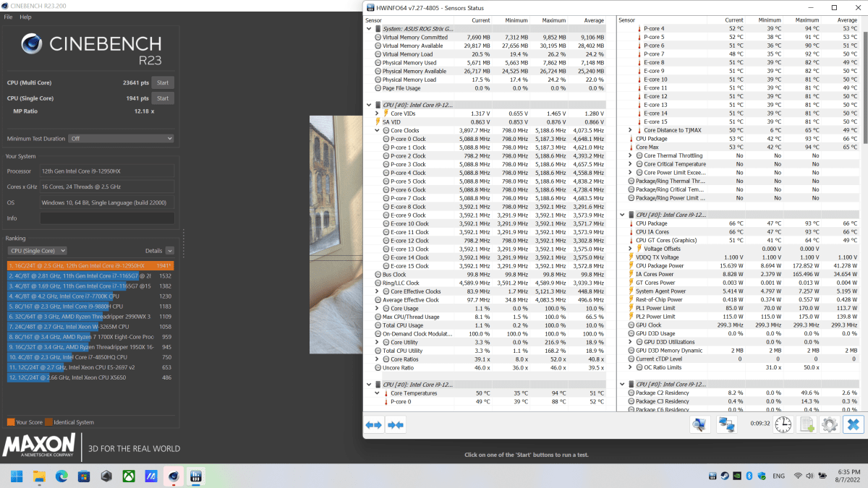The image size is (868, 488).
Task: Click NVIDIA icon in system tray
Action: [x=737, y=476]
